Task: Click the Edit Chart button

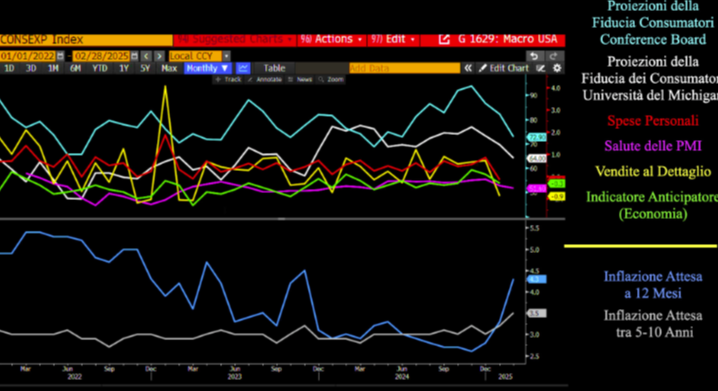Action: [504, 68]
